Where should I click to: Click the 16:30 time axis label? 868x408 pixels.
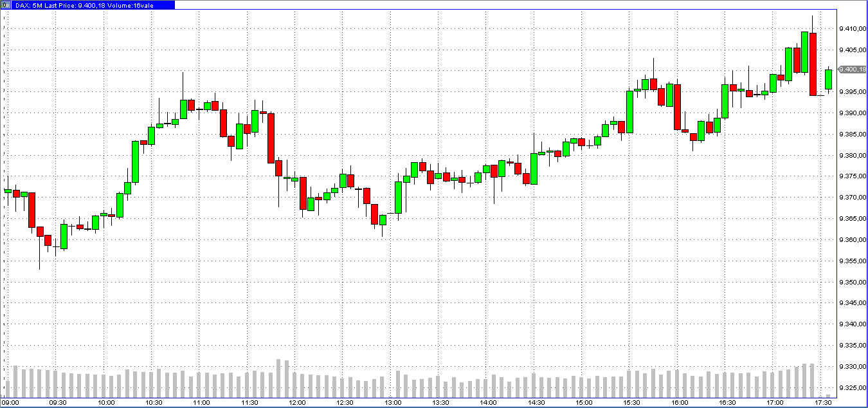[727, 403]
